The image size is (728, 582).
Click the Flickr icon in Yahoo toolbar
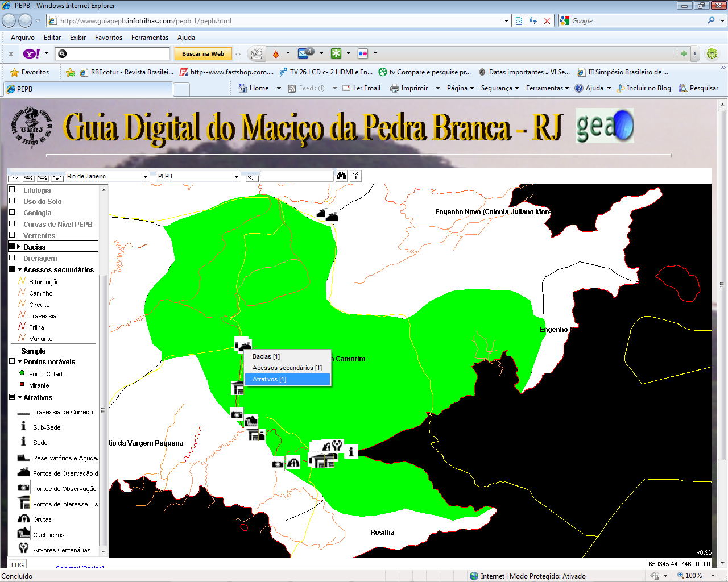point(363,53)
